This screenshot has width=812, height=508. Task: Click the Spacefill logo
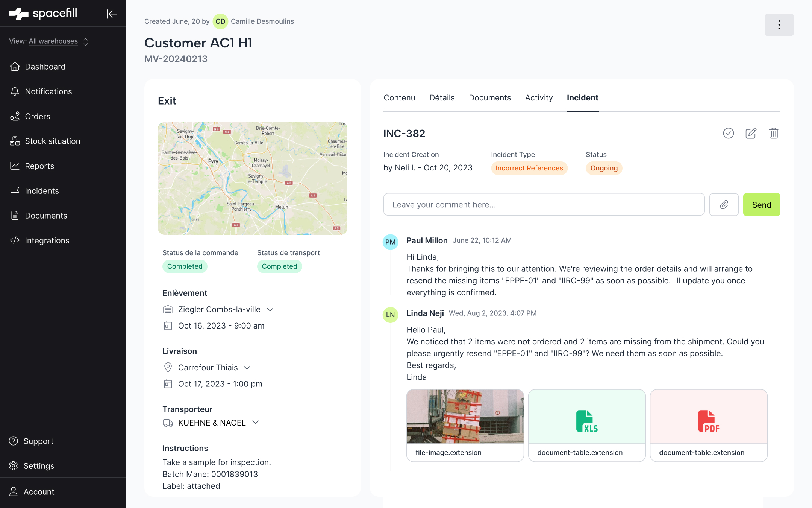point(43,14)
